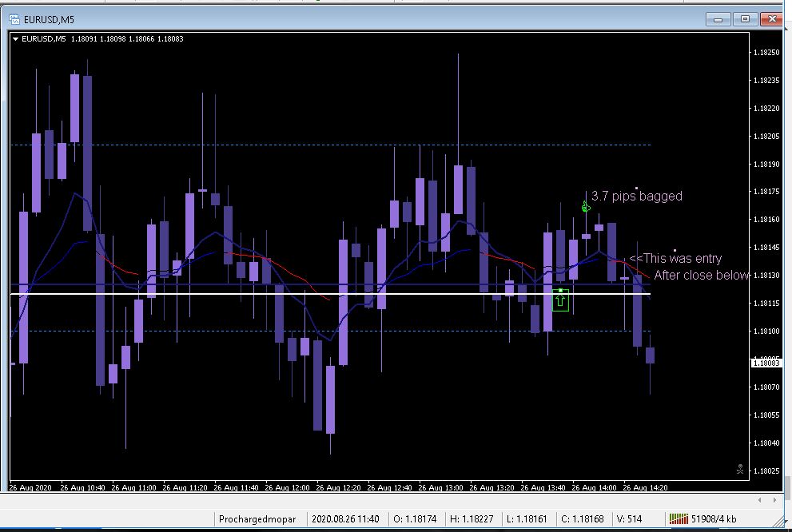Click the L: 1.18161 low price field
This screenshot has height=532, width=792.
pyautogui.click(x=527, y=519)
